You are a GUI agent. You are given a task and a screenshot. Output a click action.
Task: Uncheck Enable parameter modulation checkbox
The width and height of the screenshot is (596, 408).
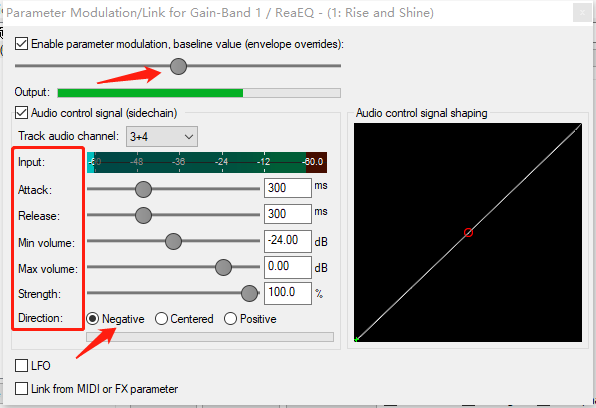coord(21,44)
